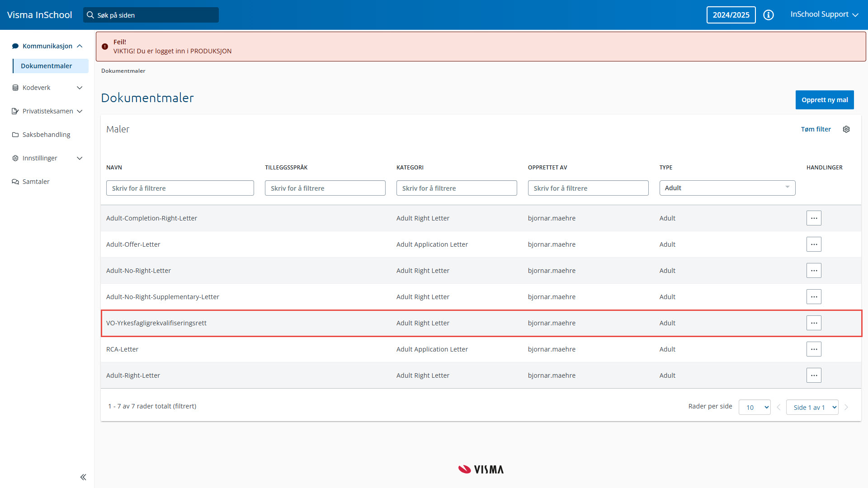Select the VO-Yrkesfagligrekvalifiseringsrett name cell
868x488 pixels.
156,323
